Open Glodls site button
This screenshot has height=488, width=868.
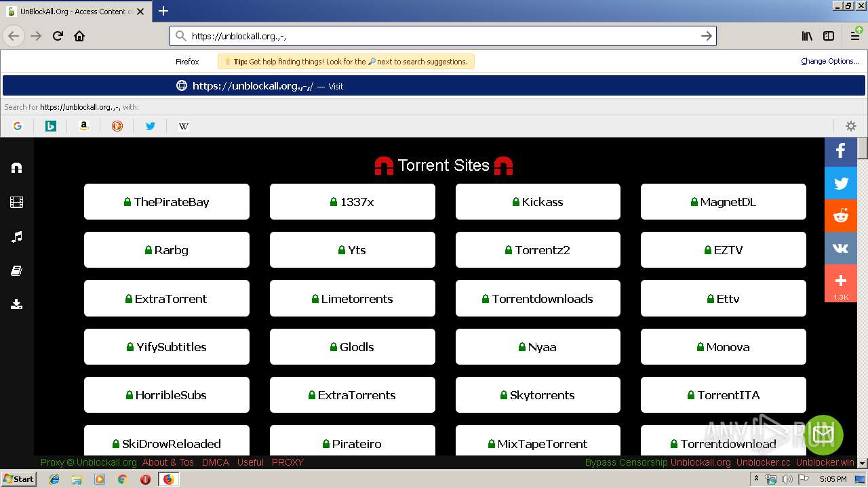[353, 347]
